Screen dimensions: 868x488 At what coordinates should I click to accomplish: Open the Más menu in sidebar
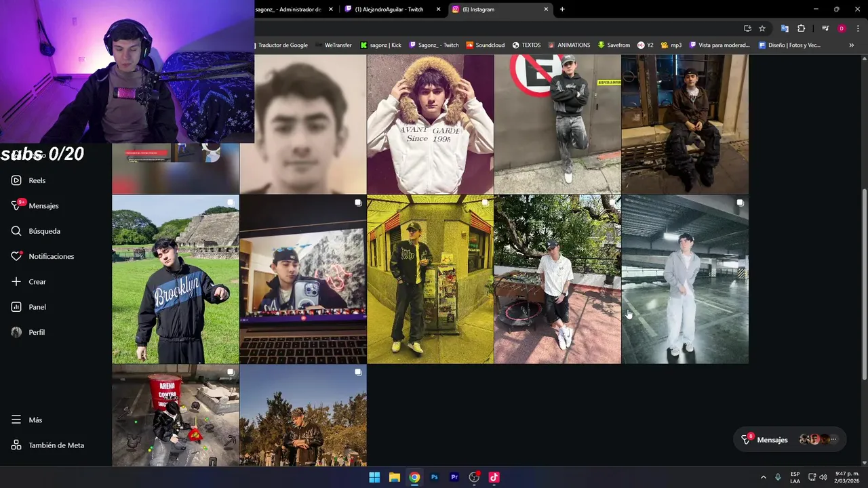[x=27, y=420]
